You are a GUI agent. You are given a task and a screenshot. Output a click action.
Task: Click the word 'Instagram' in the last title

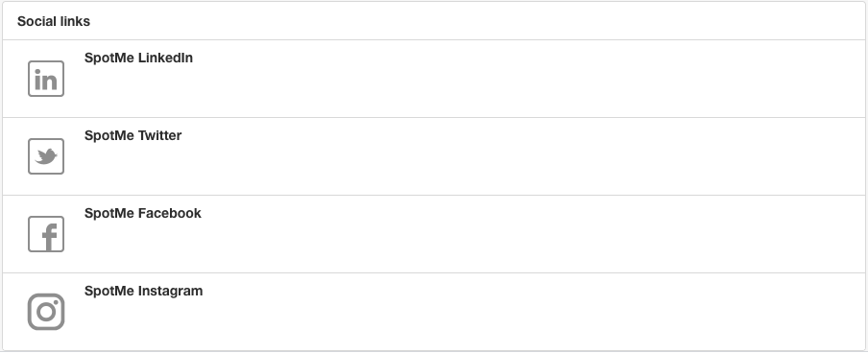(171, 291)
